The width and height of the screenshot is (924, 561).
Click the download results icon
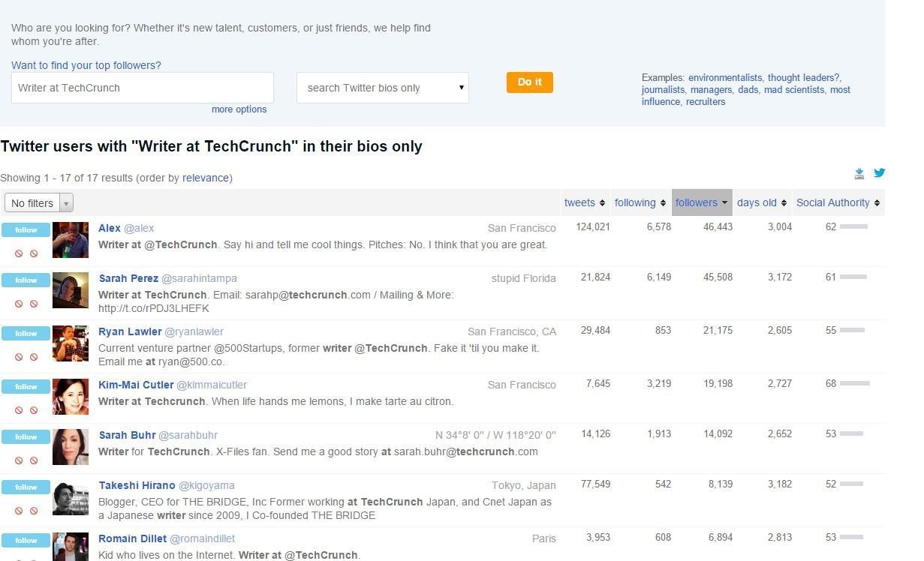(859, 174)
